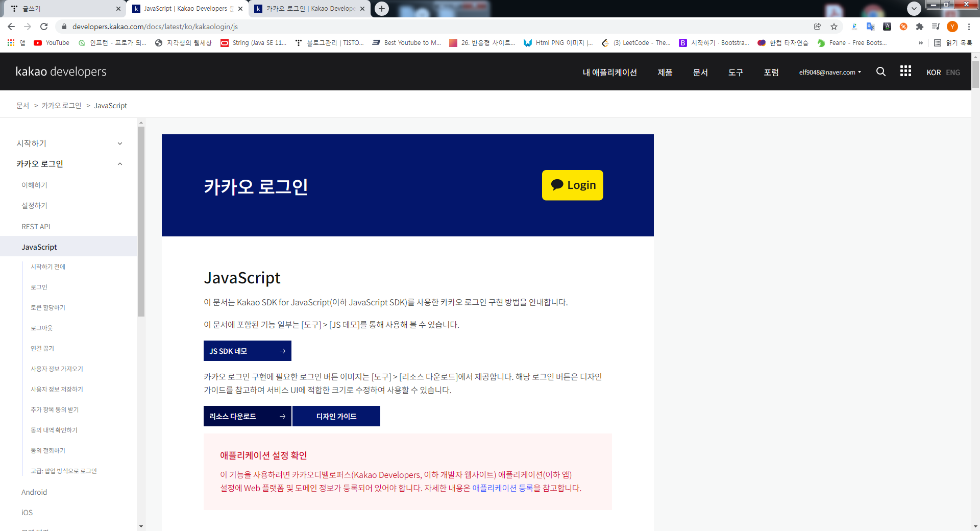Click the LeetCode bookmark
The height and width of the screenshot is (531, 980).
click(x=636, y=43)
